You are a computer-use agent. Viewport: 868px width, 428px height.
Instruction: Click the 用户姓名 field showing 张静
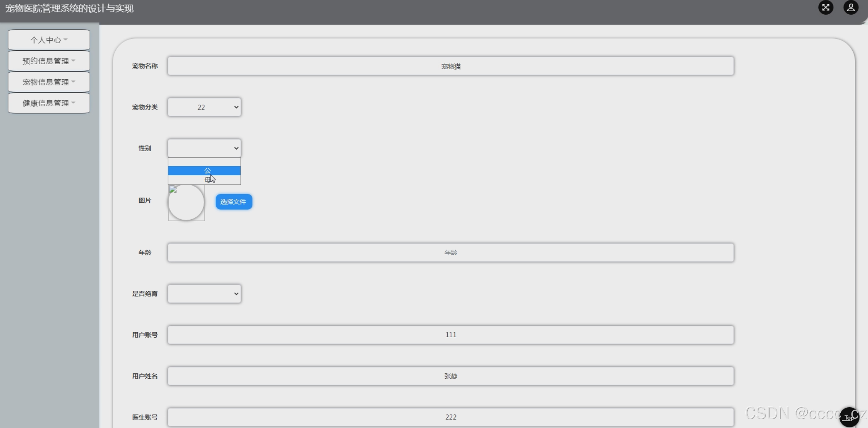coord(450,376)
